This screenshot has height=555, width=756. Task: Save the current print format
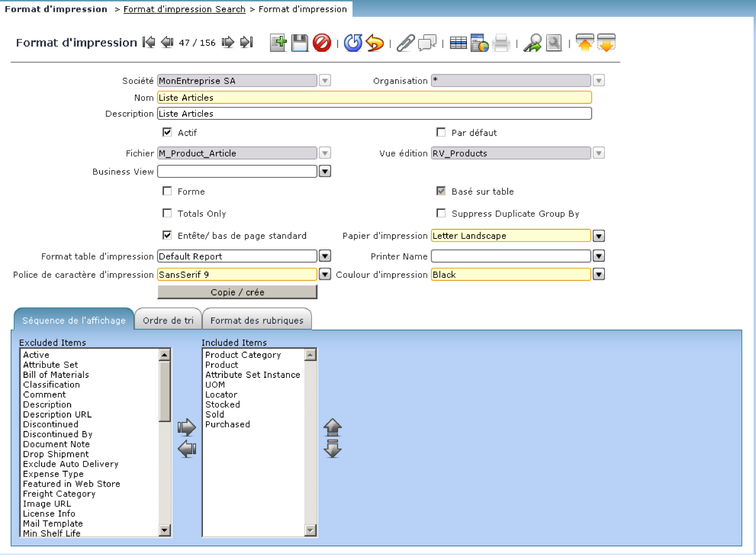pos(300,43)
